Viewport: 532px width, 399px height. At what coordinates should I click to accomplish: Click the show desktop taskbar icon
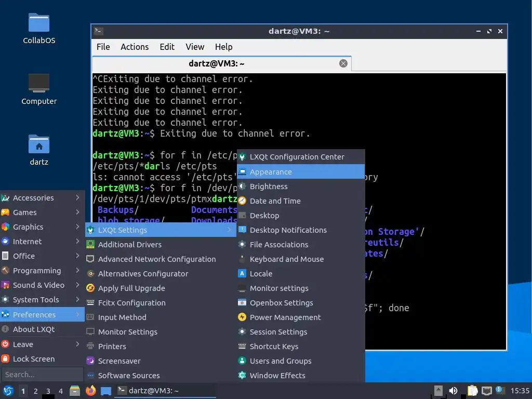106,391
